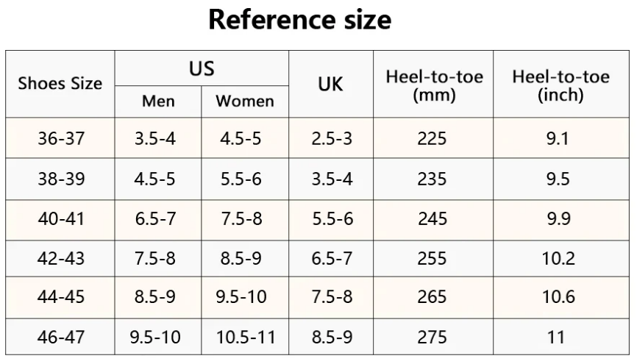
Task: Select the 42-43 shoe size cell
Action: coord(60,258)
